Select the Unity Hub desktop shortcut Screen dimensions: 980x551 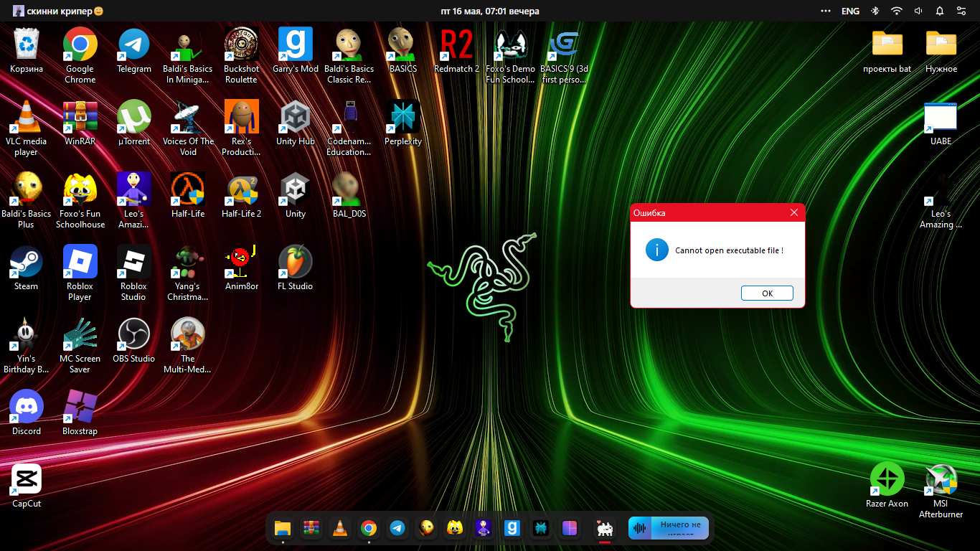click(x=296, y=123)
